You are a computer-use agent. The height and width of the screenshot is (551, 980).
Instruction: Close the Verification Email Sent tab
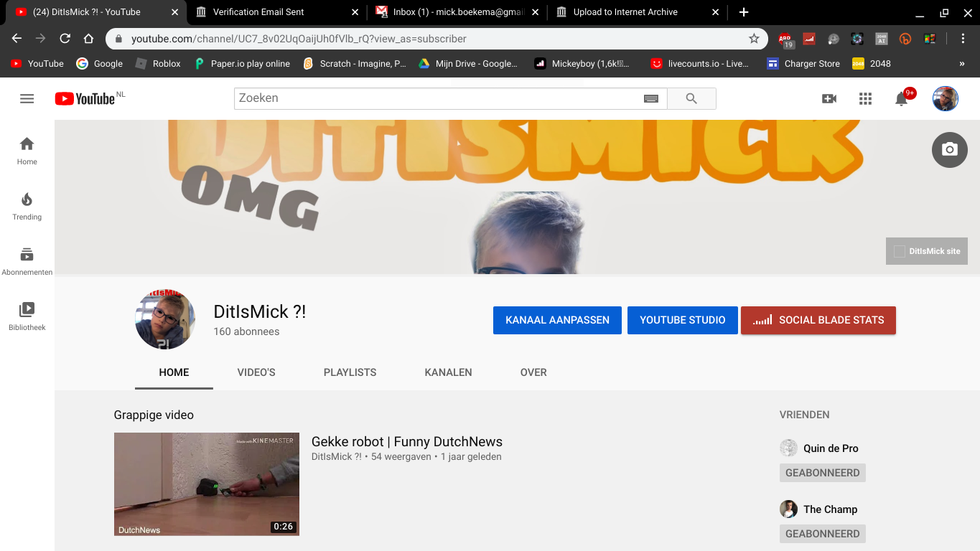tap(355, 12)
